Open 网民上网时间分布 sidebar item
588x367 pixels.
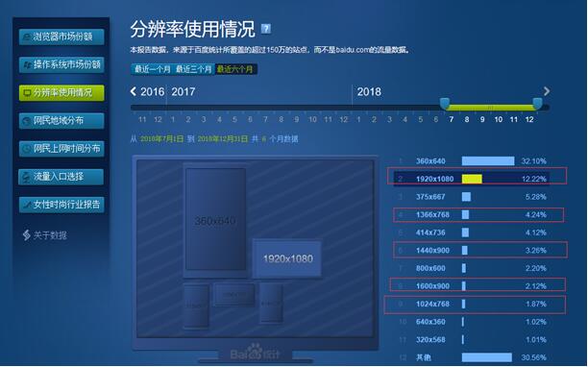tap(61, 149)
